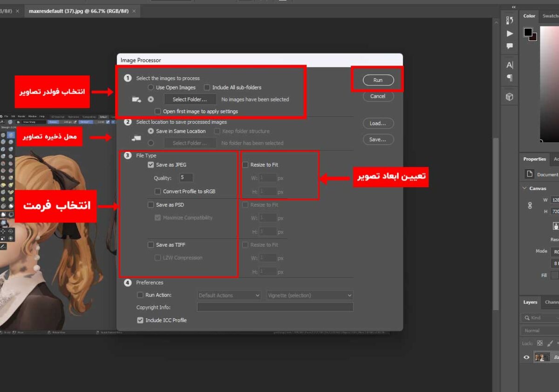Image resolution: width=559 pixels, height=392 pixels.
Task: Enable the Save as TIFF checkbox
Action: click(150, 244)
